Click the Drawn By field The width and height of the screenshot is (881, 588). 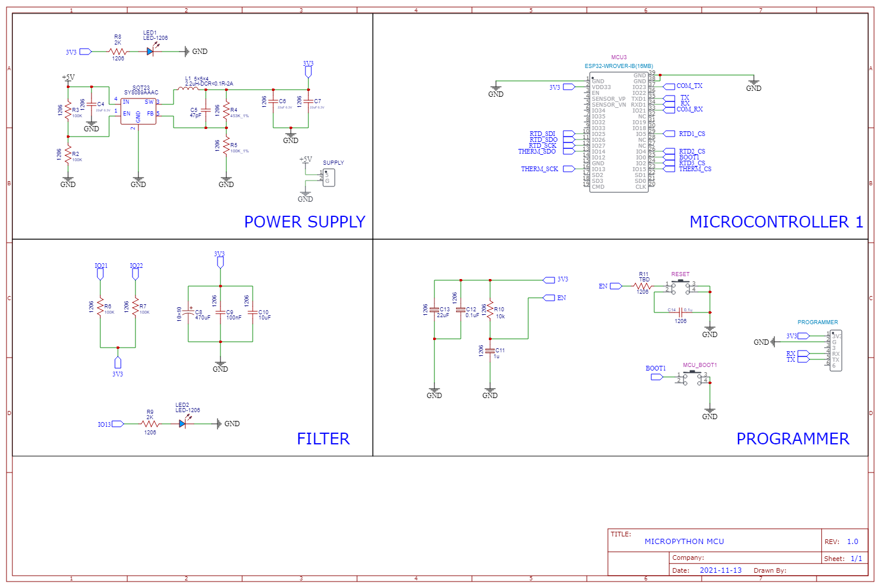point(770,570)
